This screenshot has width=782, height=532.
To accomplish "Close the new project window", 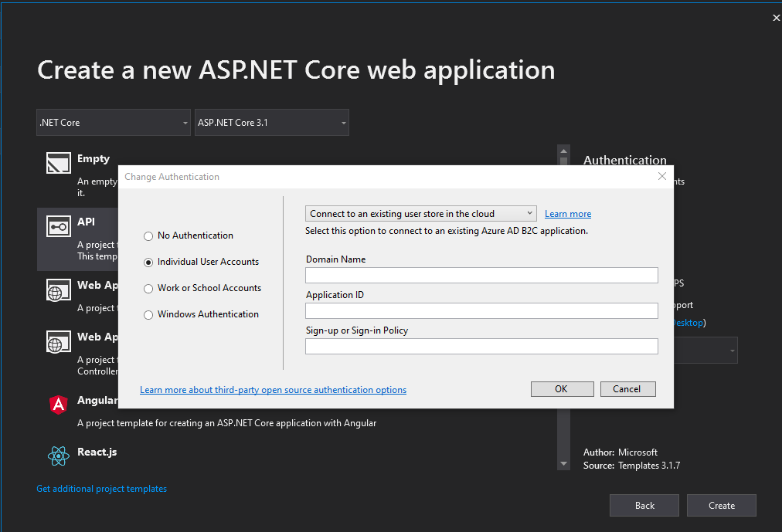I will pyautogui.click(x=776, y=18).
